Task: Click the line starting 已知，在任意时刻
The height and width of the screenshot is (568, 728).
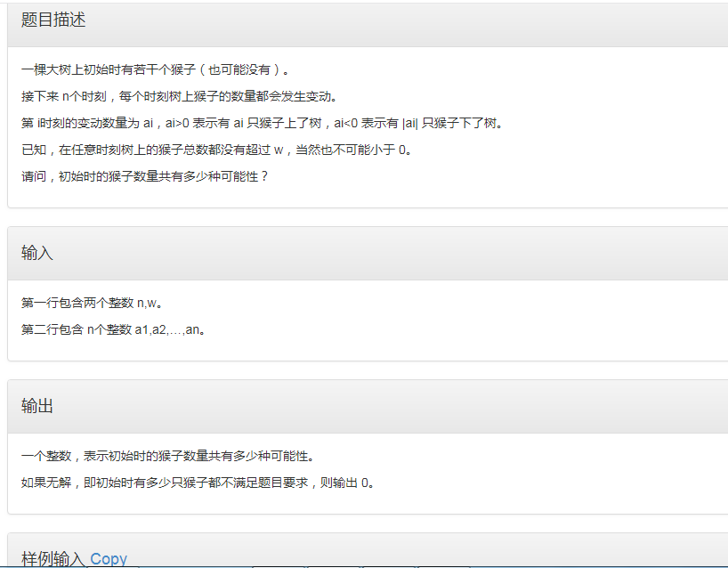Action: point(217,150)
